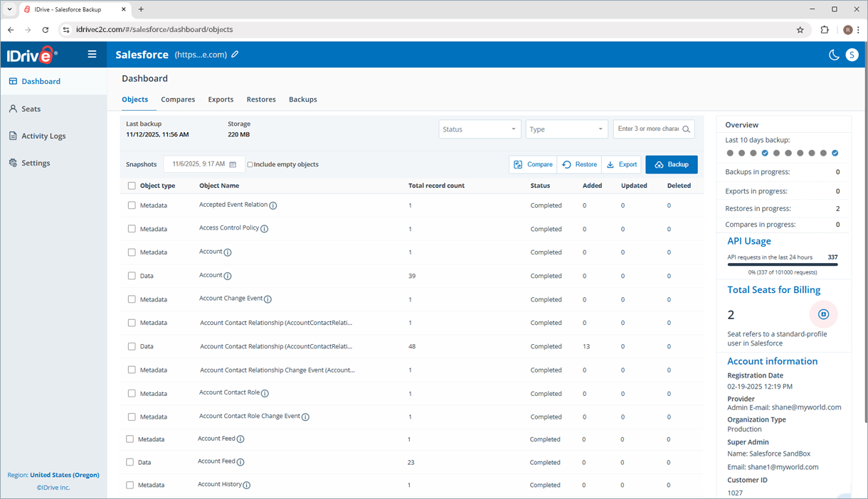The height and width of the screenshot is (499, 868).
Task: Click Admin E-mail shane@myworld.com text
Action: tap(784, 407)
